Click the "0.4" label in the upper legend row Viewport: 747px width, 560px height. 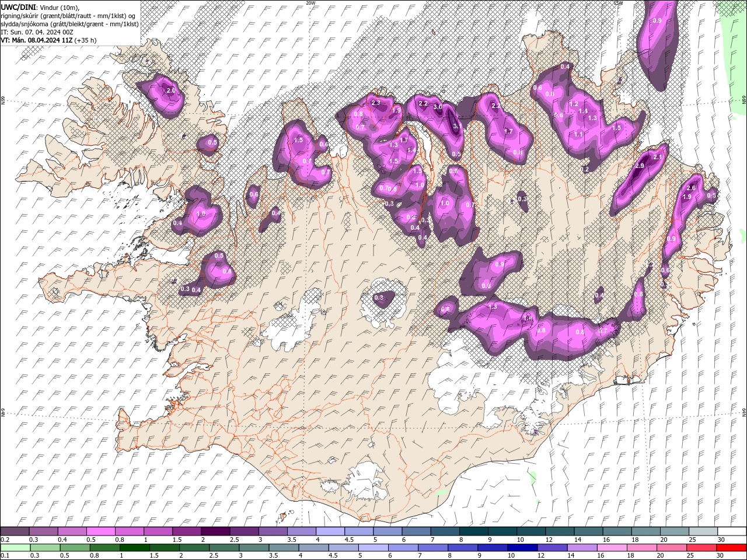(x=62, y=540)
